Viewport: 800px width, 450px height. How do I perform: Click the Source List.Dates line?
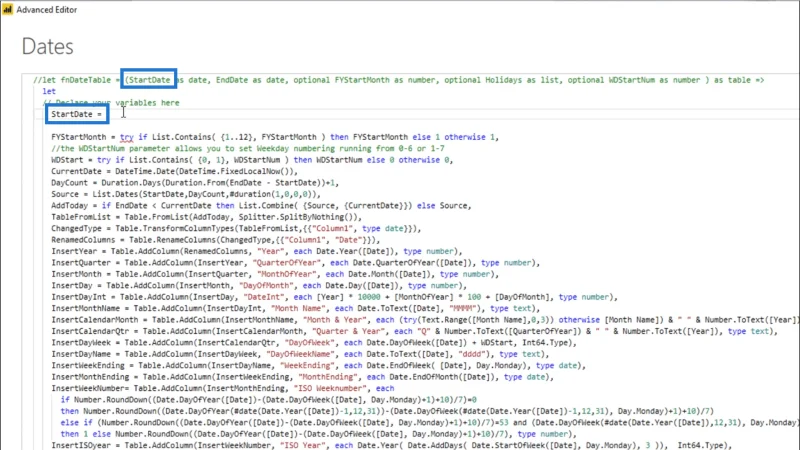tap(186, 194)
